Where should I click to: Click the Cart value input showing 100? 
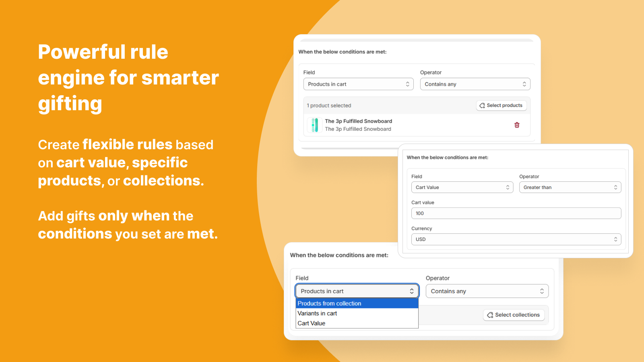coord(516,213)
